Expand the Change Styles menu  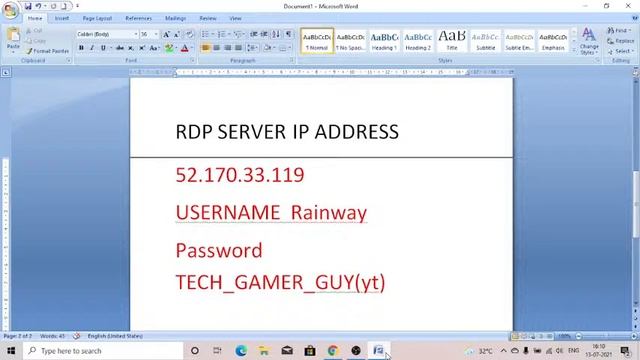point(589,41)
